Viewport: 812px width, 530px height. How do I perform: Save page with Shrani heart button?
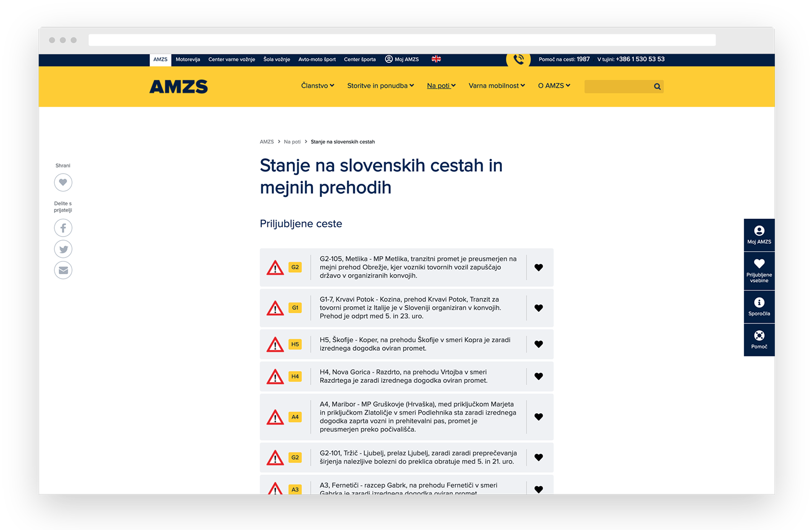click(63, 182)
